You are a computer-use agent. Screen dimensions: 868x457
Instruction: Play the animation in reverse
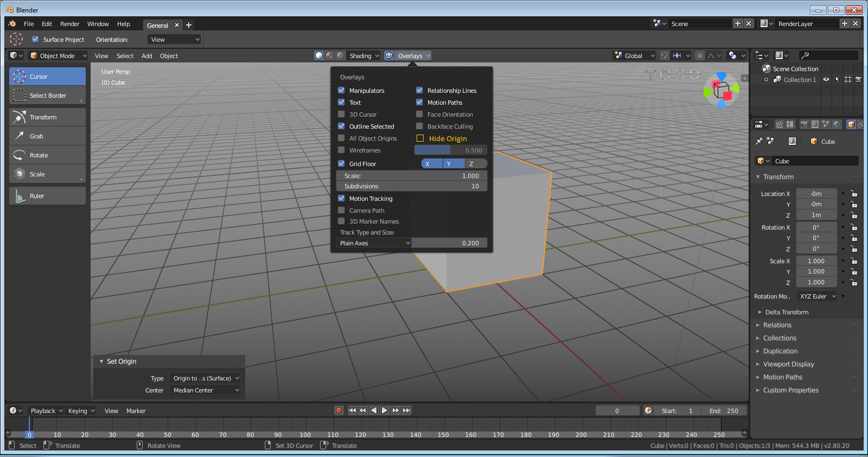(x=374, y=410)
